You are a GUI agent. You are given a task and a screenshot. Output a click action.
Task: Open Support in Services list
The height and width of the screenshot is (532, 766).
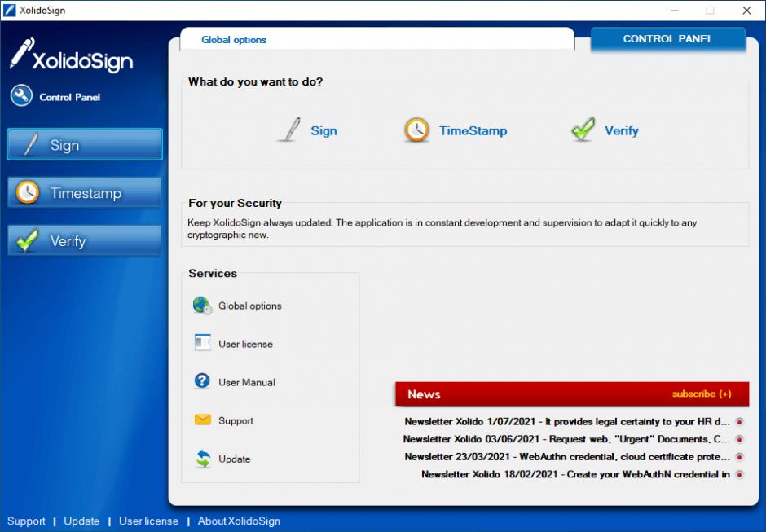(236, 420)
